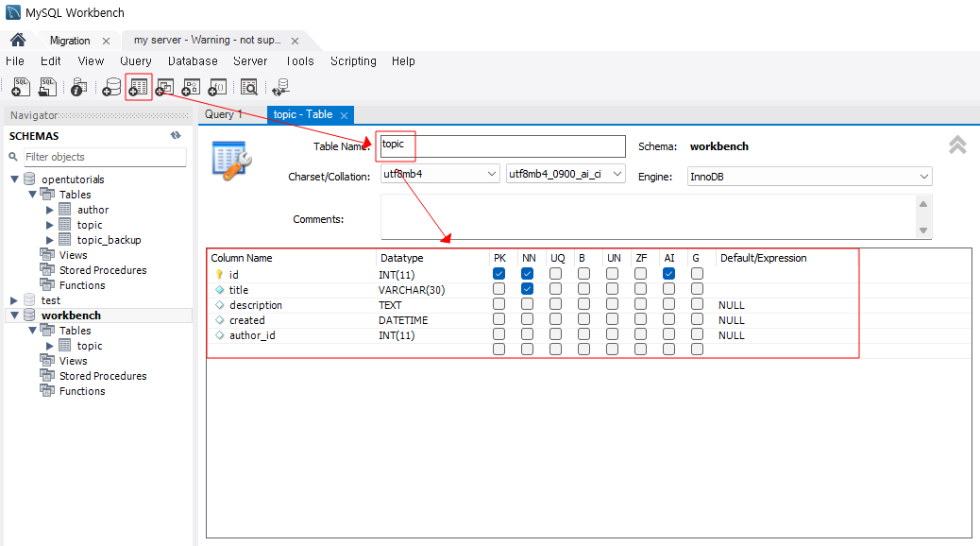Click the workbench schema database icon
The width and height of the screenshot is (980, 546).
coord(29,316)
